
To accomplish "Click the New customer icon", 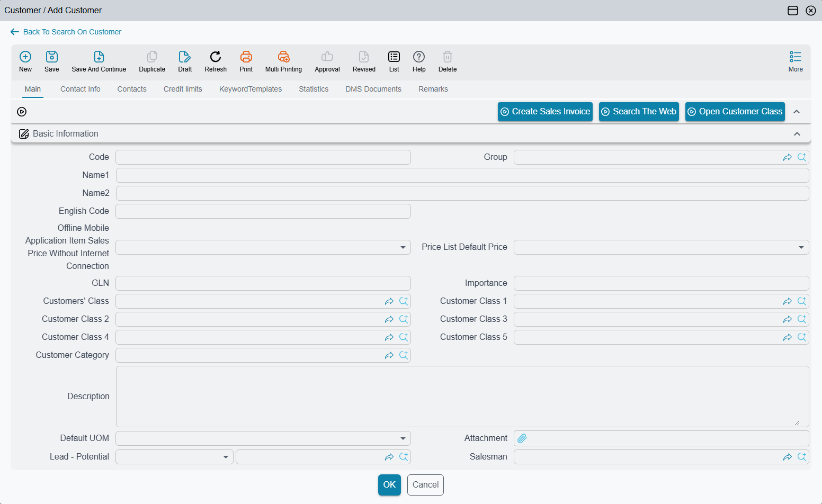I will point(25,57).
